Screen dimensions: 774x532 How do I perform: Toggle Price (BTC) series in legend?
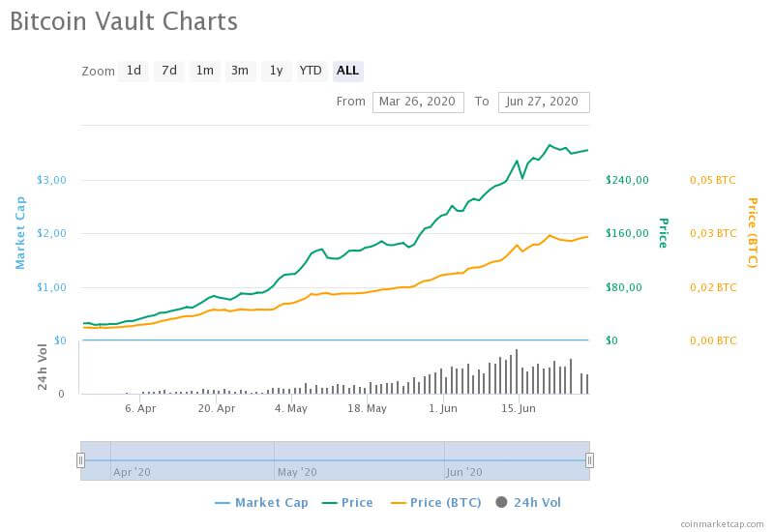coord(436,502)
